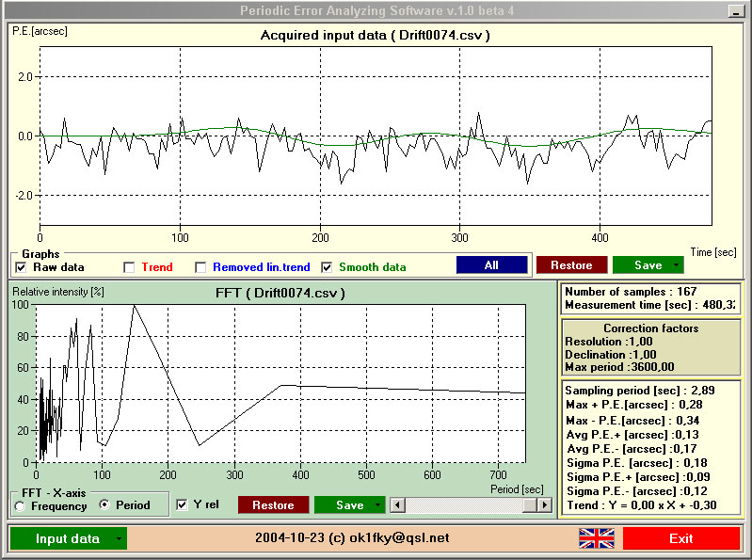Click the 'Max + P.E.[arcsec] : 0,28' text

pos(634,405)
